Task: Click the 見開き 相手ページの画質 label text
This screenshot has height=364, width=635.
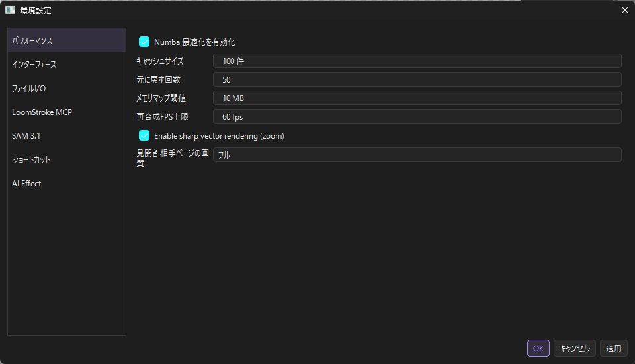Action: tap(173, 158)
